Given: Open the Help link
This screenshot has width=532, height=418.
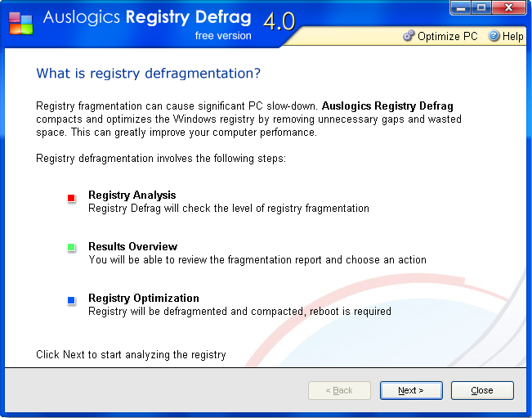Looking at the screenshot, I should 506,36.
